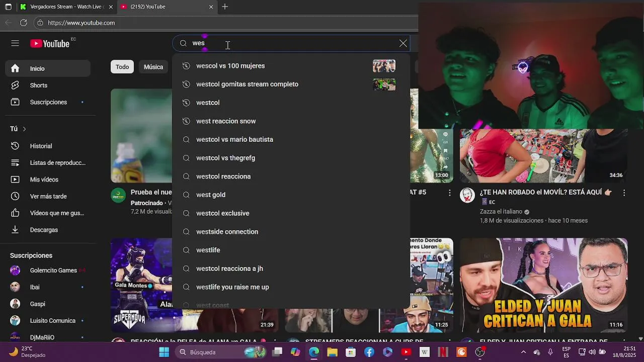Clear the search box with the X
The height and width of the screenshot is (362, 644).
[403, 43]
